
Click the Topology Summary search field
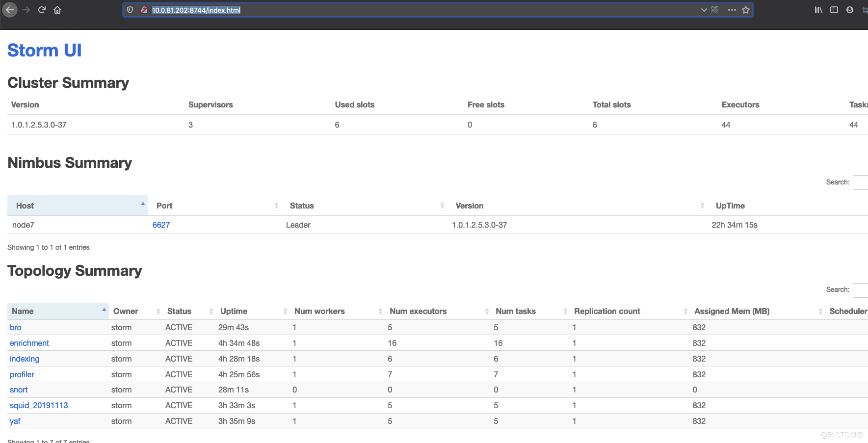click(x=860, y=290)
